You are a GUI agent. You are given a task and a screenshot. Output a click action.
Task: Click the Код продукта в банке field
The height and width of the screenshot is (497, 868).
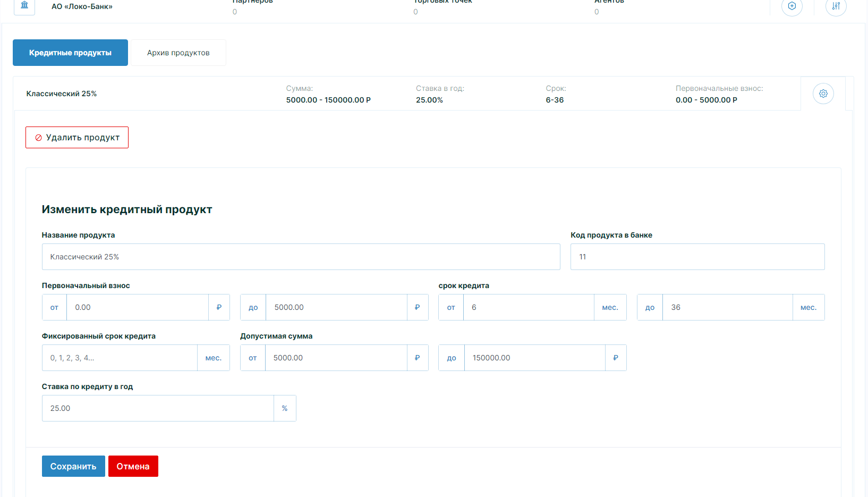[x=697, y=257]
